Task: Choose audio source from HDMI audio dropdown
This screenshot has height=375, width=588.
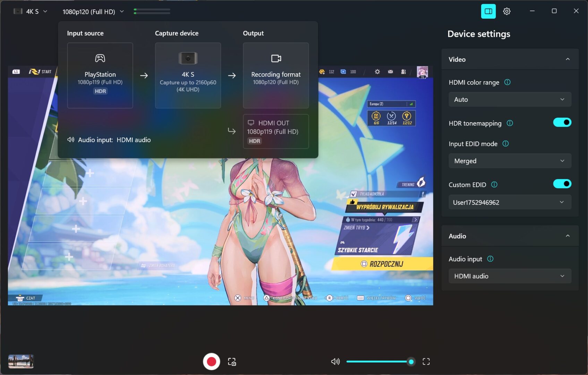Action: (x=510, y=276)
